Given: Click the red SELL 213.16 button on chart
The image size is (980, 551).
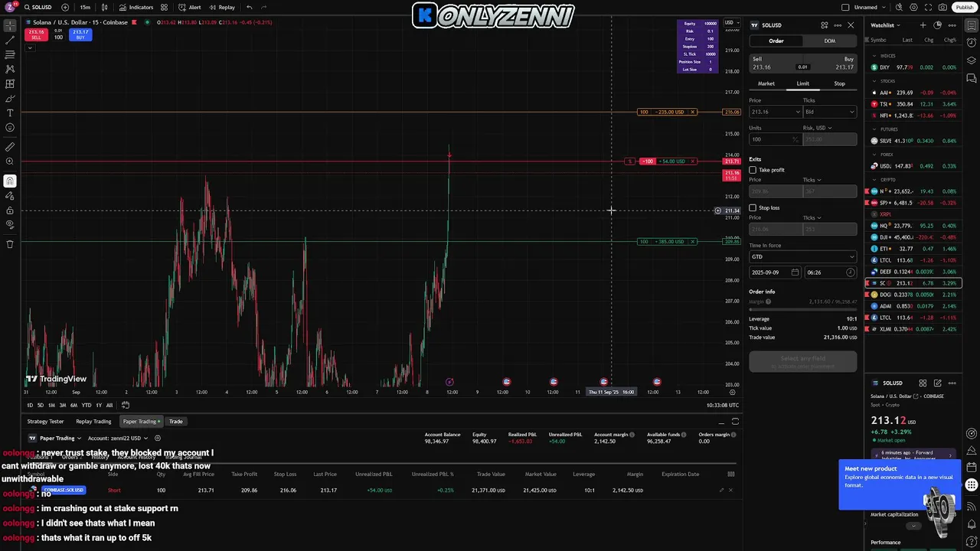Looking at the screenshot, I should click(x=36, y=34).
